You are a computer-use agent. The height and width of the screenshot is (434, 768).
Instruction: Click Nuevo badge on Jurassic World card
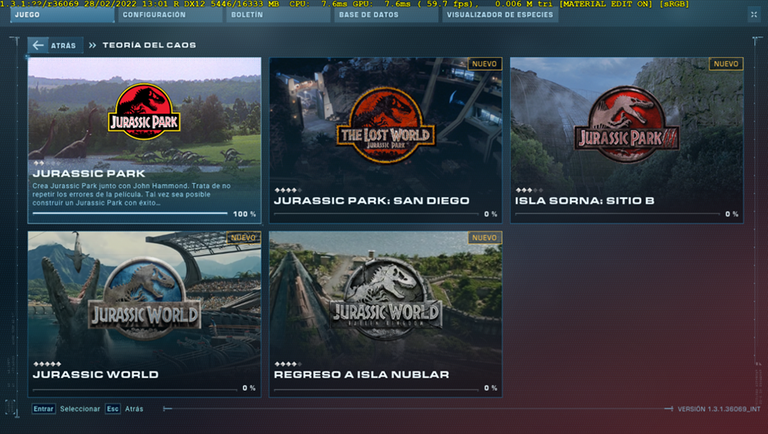243,238
